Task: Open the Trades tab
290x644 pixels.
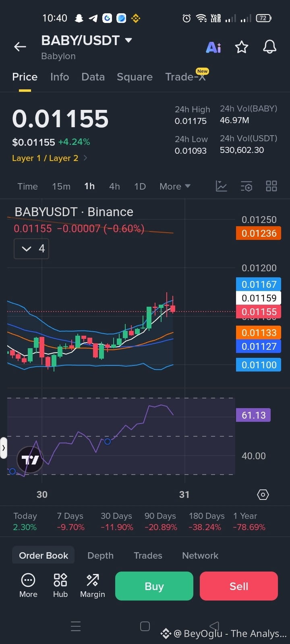Action: 148,555
